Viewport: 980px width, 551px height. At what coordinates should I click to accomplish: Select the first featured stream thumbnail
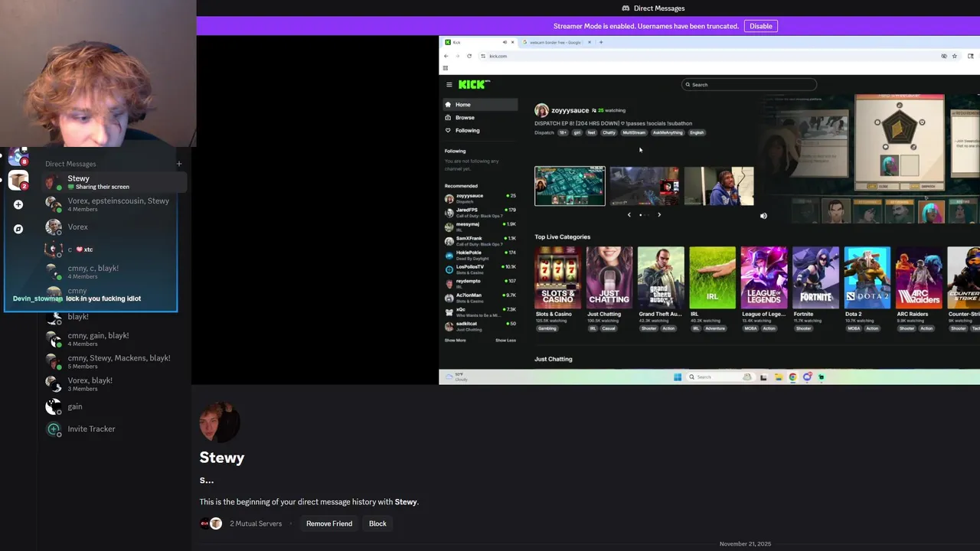pyautogui.click(x=570, y=186)
